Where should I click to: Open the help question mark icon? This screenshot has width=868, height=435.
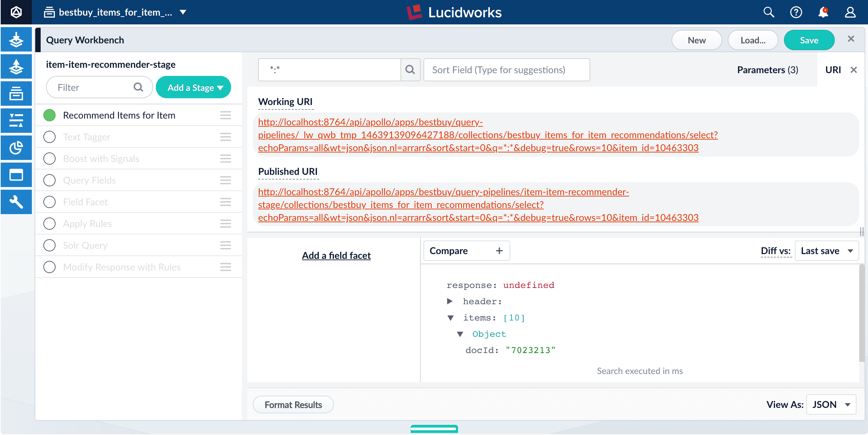click(x=796, y=13)
